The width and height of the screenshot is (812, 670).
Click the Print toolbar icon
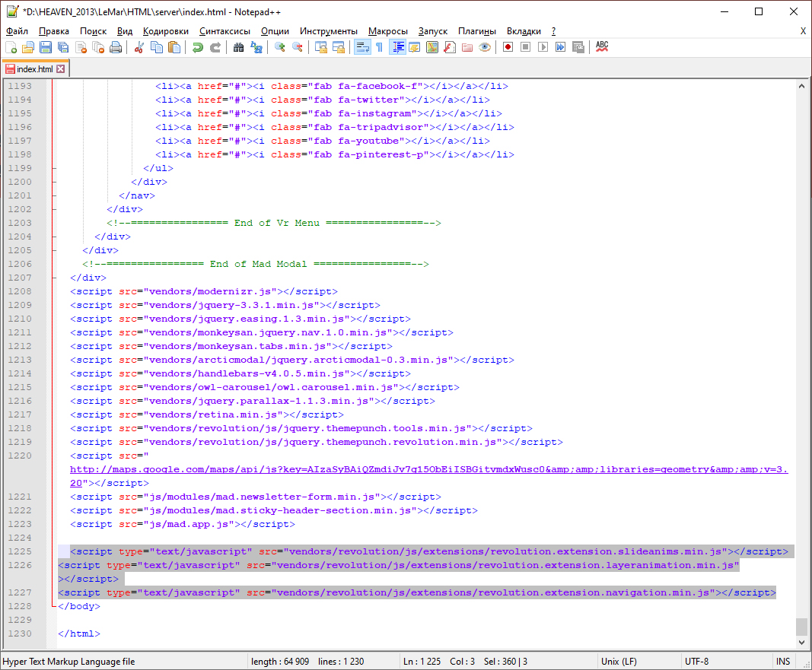click(116, 47)
